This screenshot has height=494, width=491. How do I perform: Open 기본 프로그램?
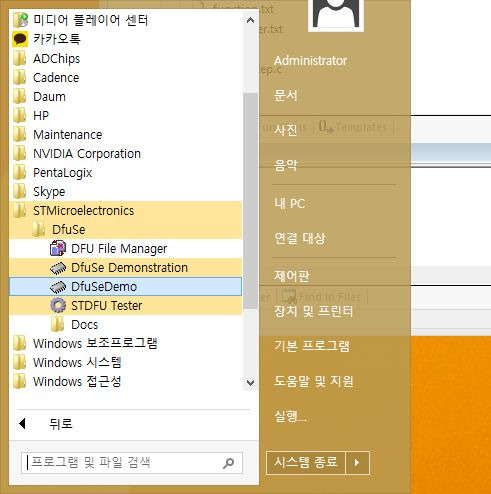[x=312, y=346]
